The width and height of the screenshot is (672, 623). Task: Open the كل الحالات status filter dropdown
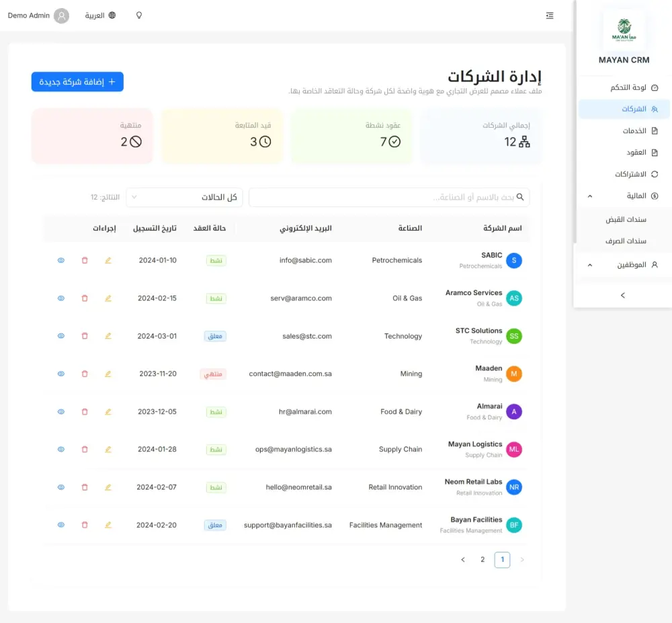pyautogui.click(x=184, y=197)
